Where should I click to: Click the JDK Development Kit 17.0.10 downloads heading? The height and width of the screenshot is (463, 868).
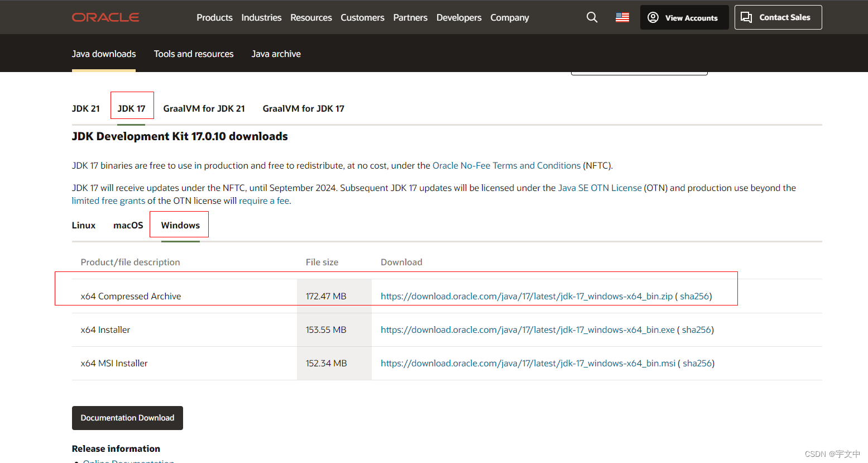pos(180,136)
